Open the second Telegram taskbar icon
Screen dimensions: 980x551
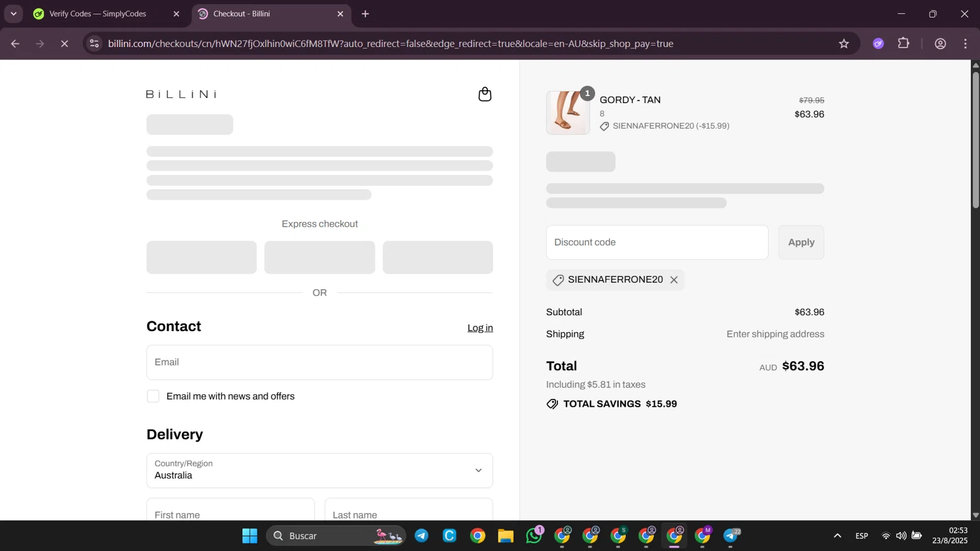coord(731,536)
